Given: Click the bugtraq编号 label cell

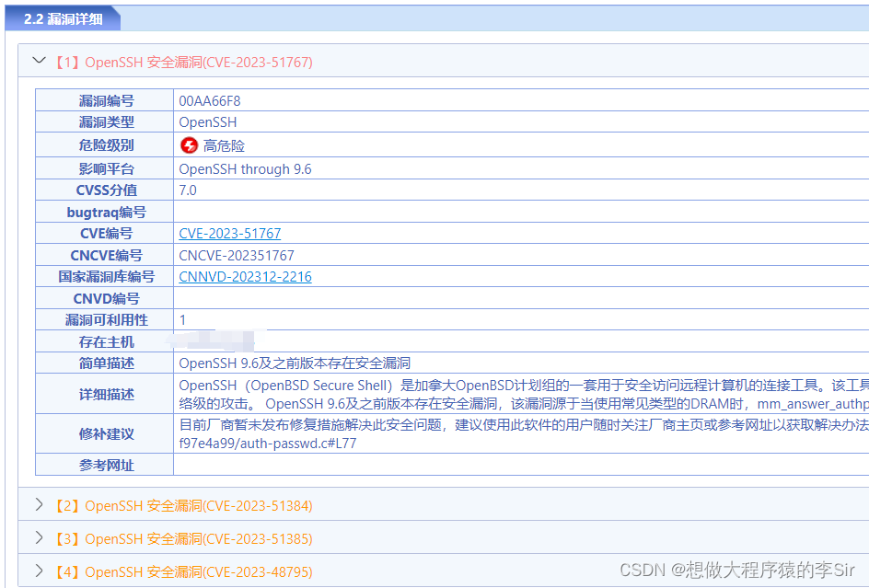Looking at the screenshot, I should 105,212.
